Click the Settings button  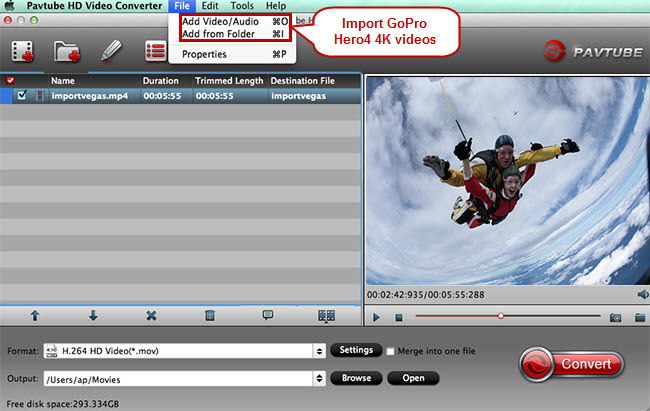(x=356, y=350)
